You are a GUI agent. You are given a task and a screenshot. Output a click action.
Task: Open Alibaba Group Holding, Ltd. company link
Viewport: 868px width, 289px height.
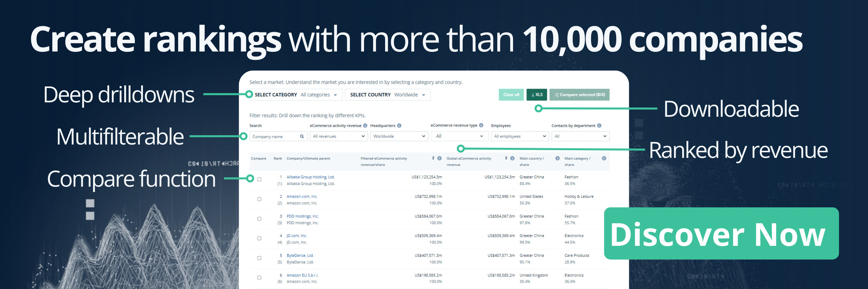click(x=310, y=177)
